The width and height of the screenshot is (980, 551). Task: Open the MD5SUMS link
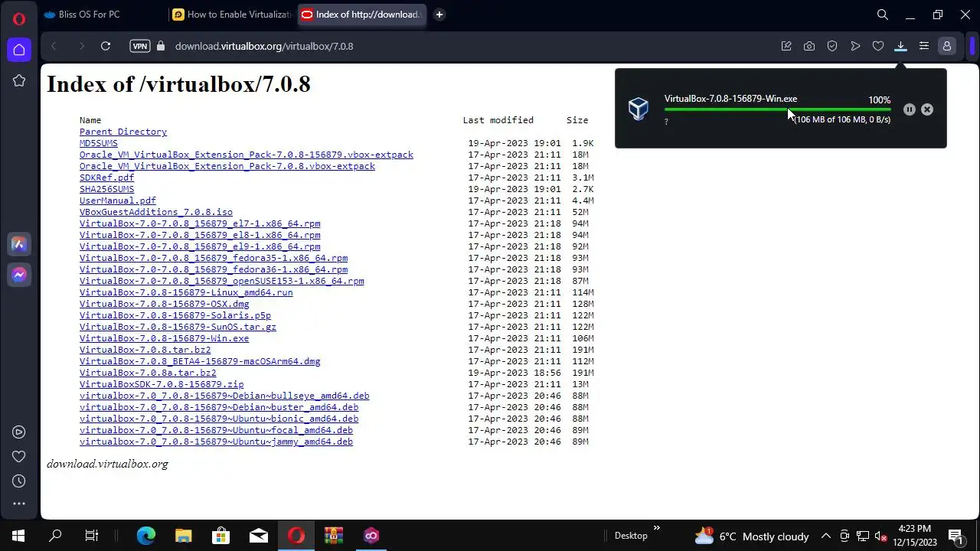tap(99, 143)
